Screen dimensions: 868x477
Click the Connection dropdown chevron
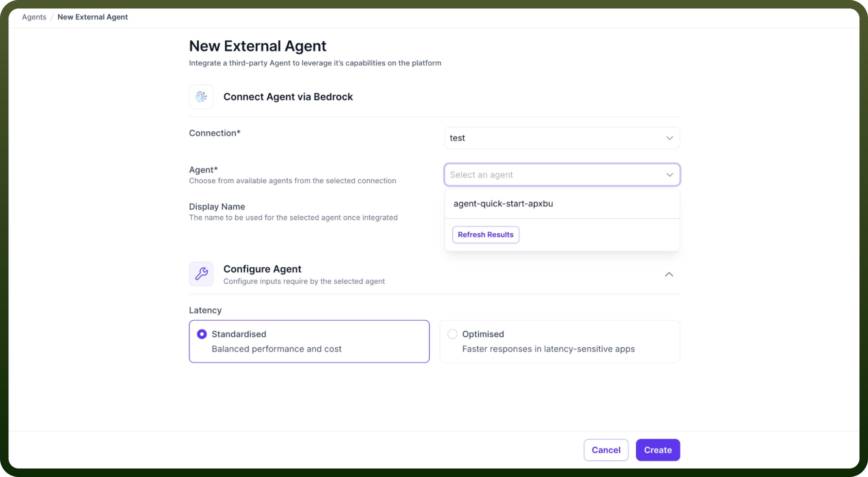670,138
